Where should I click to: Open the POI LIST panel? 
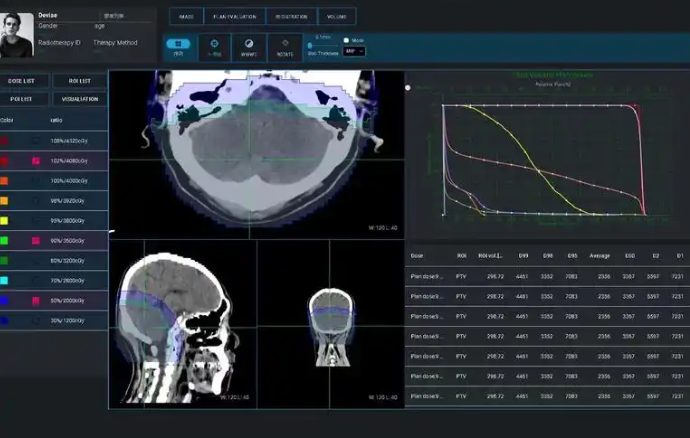coord(24,99)
